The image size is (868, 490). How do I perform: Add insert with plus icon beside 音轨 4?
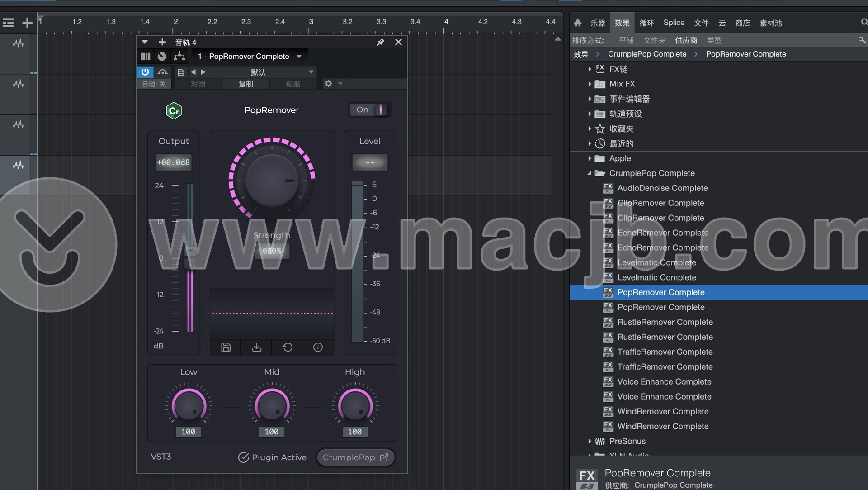click(162, 42)
